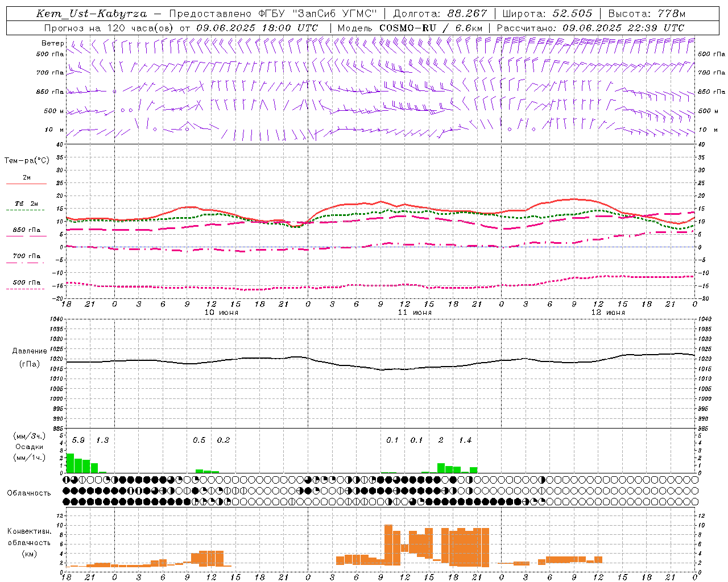The image size is (728, 582).
Task: Click the model name COSMO-RU / 6.6км
Action: [431, 28]
